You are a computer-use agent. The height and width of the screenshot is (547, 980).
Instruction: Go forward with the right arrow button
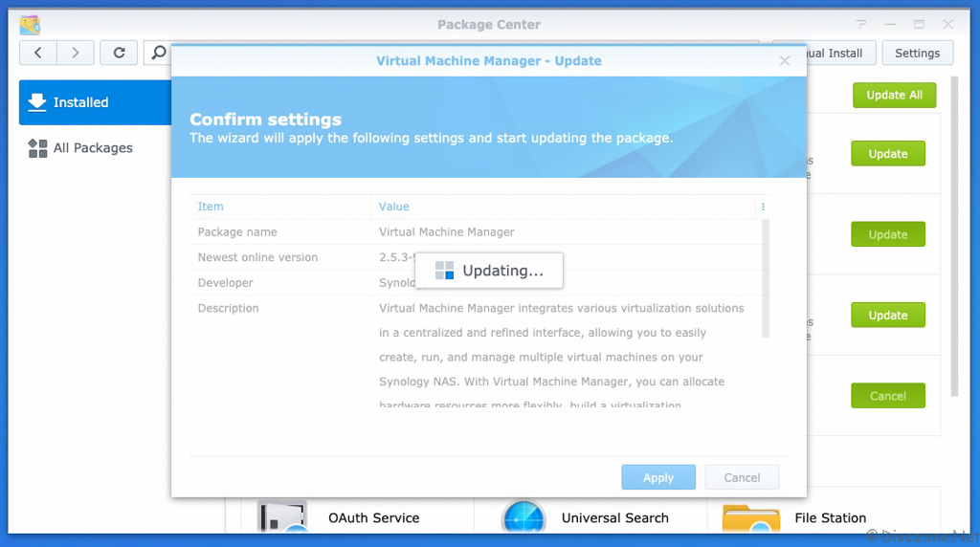point(76,54)
